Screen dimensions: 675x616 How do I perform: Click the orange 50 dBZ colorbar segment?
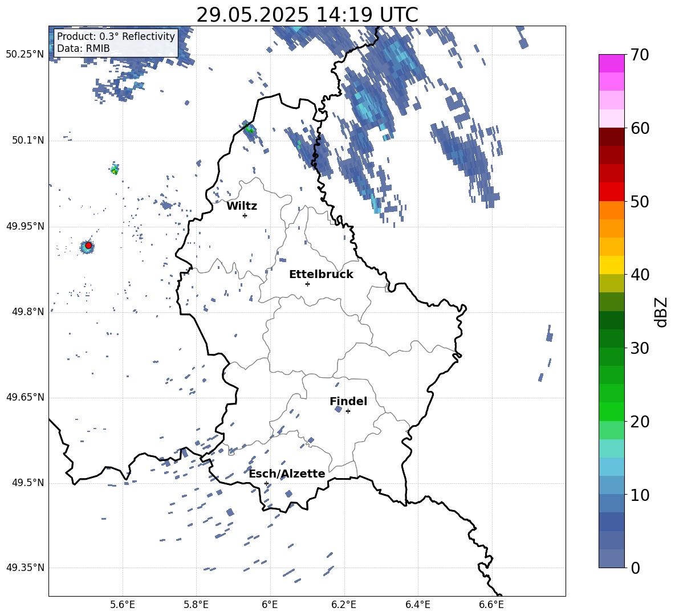(611, 210)
